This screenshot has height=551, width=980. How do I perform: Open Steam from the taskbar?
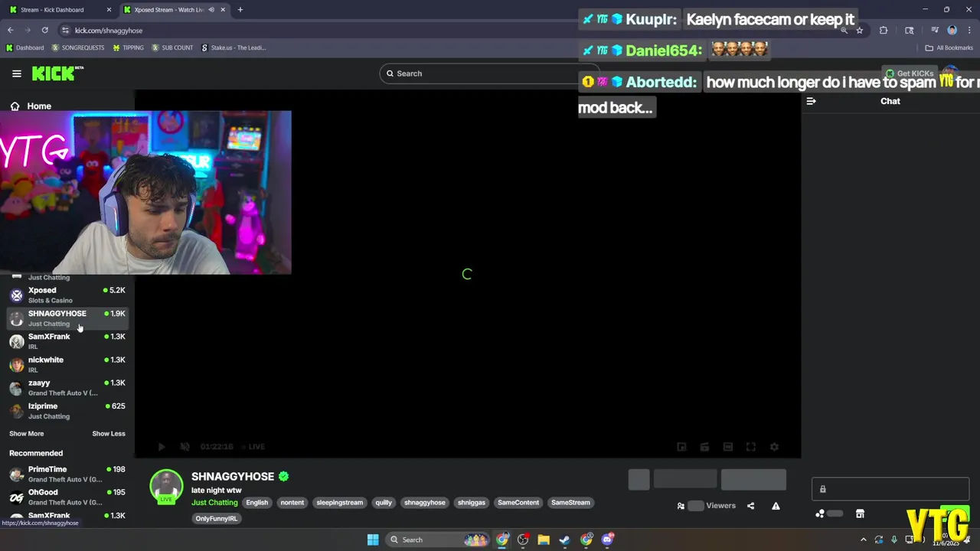(x=564, y=540)
